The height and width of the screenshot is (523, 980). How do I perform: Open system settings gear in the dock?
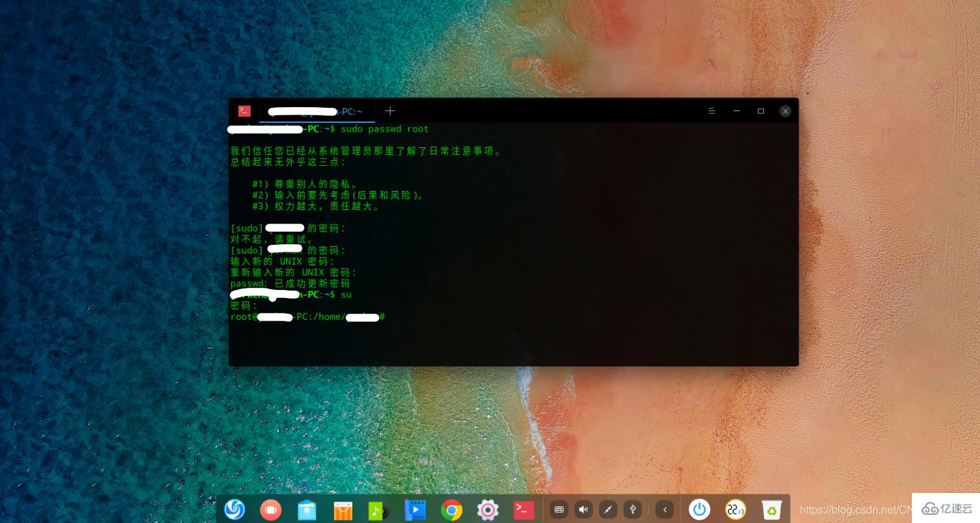click(x=487, y=510)
